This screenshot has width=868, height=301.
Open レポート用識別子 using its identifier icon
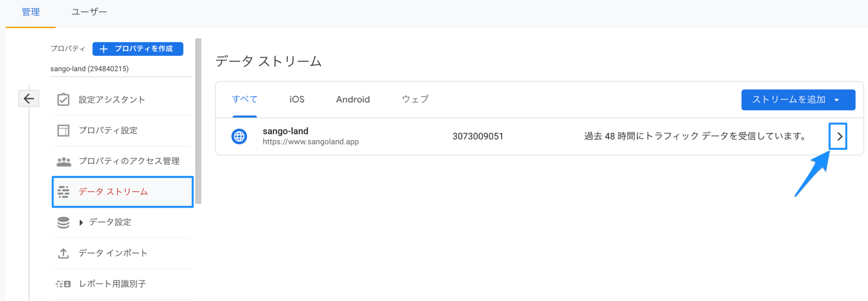[63, 284]
